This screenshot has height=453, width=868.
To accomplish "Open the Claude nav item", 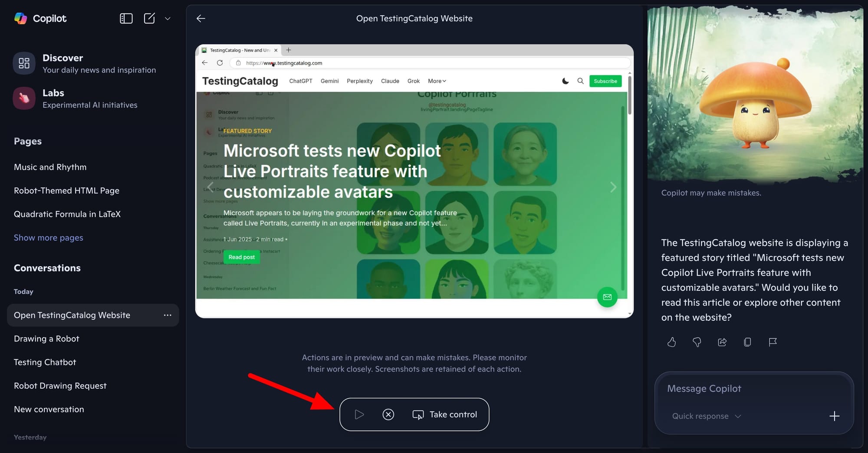I will pos(390,81).
